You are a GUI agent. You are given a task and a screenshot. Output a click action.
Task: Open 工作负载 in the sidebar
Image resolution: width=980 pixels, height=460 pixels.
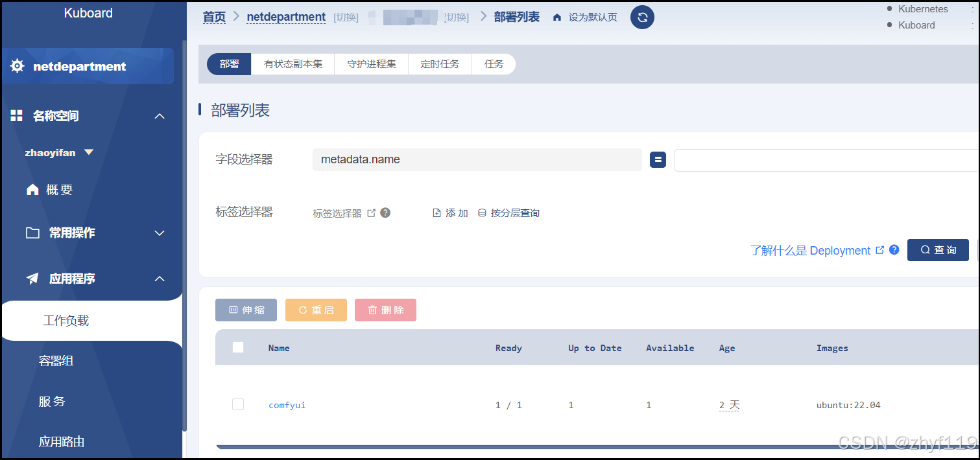[x=91, y=321]
